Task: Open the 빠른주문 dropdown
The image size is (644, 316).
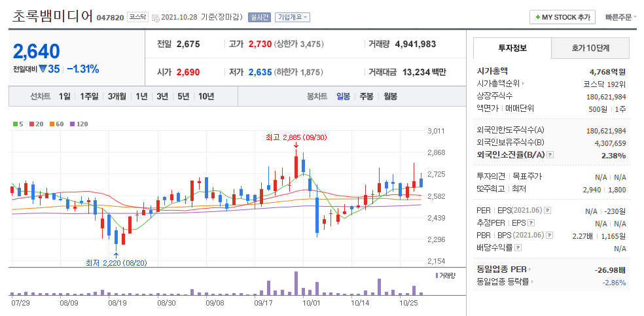Action: pos(621,17)
